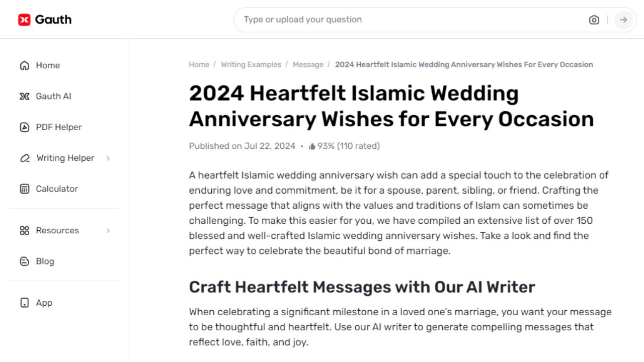
Task: Open the Calculator via its calculator icon
Action: (x=24, y=189)
